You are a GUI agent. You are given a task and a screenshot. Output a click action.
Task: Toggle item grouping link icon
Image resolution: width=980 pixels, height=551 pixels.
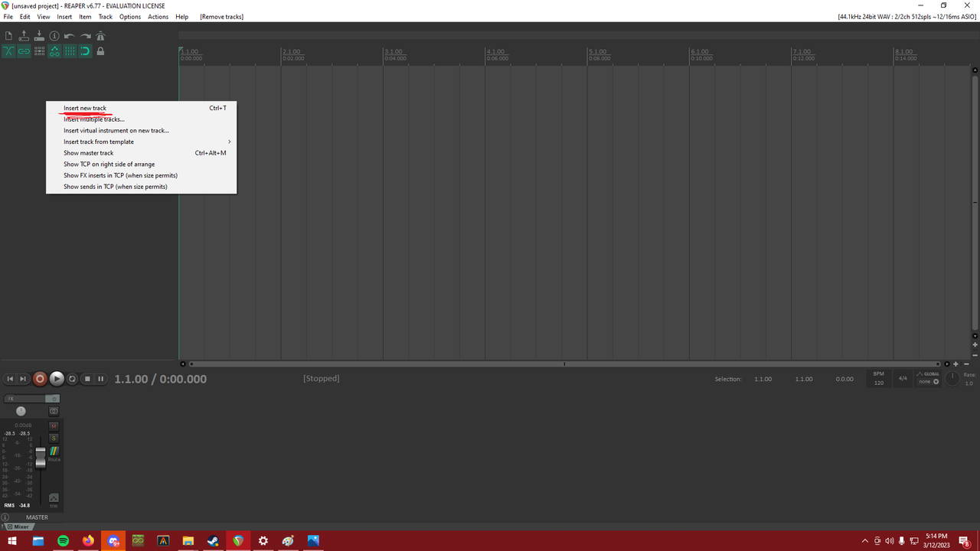[24, 51]
